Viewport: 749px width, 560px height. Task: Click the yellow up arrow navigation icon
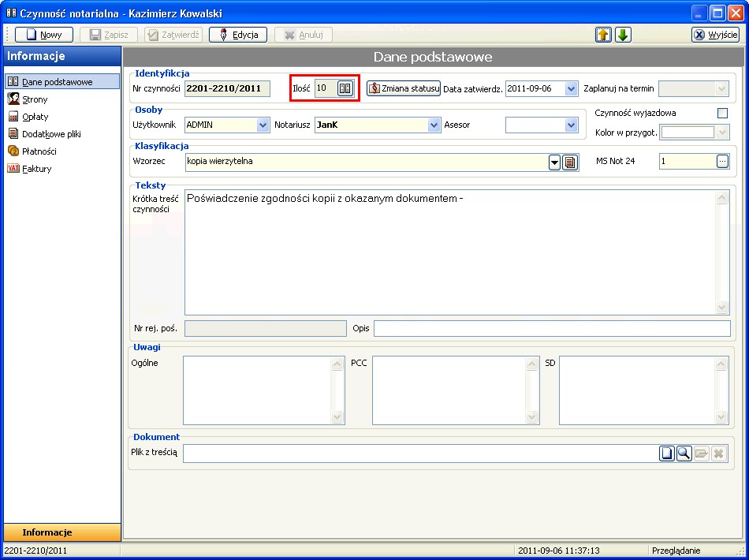click(x=603, y=35)
